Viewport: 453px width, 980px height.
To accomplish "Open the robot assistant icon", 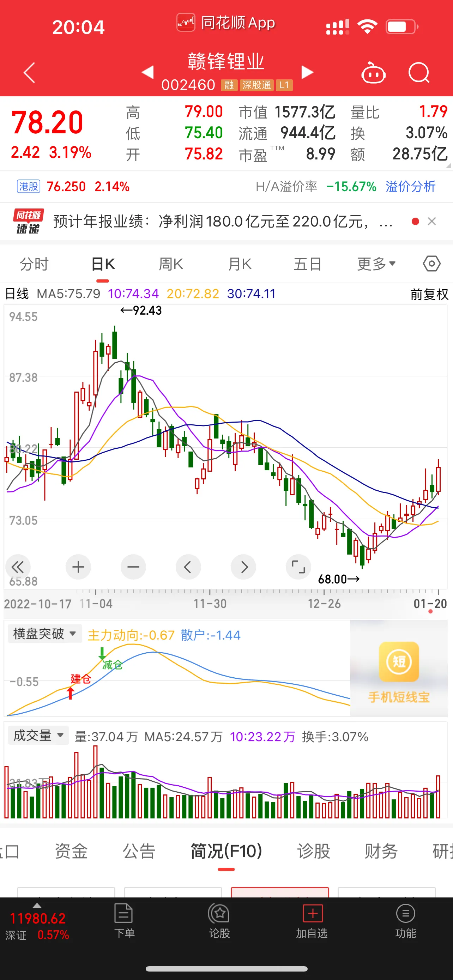I will (x=373, y=73).
